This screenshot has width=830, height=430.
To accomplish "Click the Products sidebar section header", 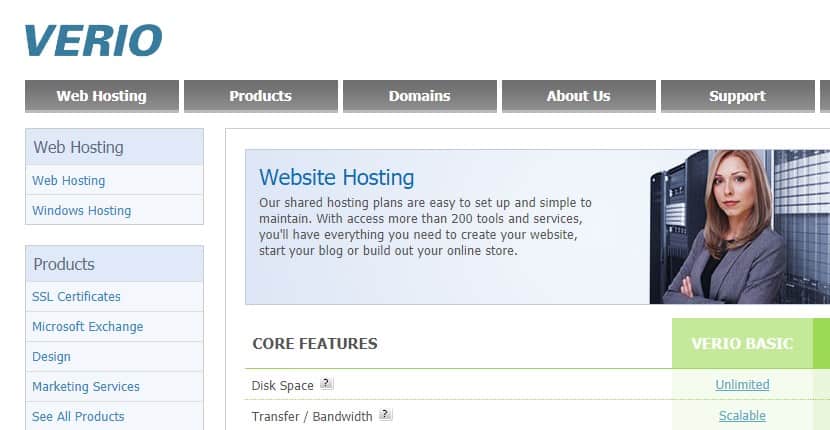I will [114, 264].
